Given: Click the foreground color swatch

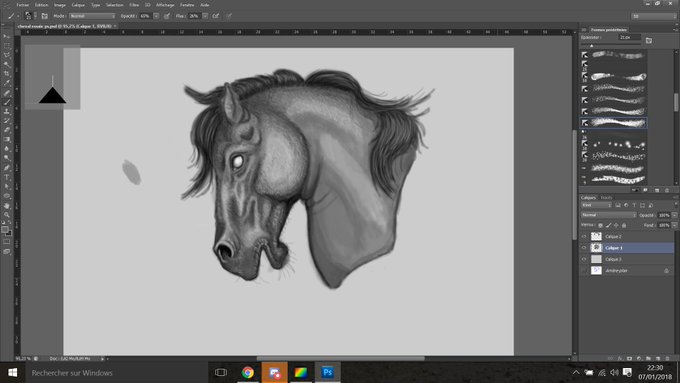Looking at the screenshot, I should tap(5, 229).
